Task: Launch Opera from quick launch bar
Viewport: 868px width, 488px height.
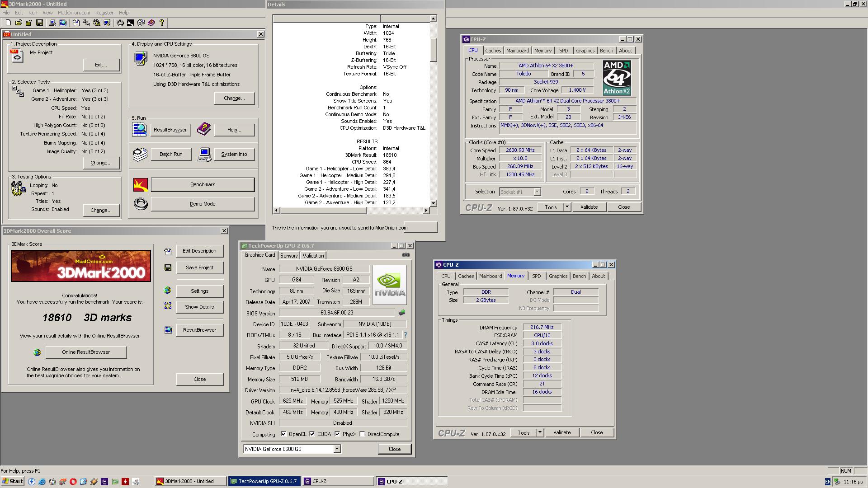Action: 73,482
